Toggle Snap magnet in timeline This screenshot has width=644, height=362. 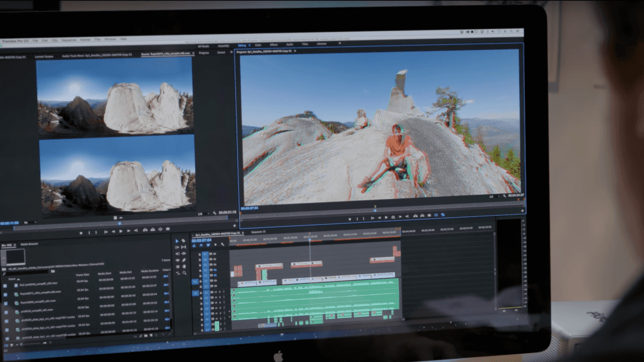(x=201, y=245)
